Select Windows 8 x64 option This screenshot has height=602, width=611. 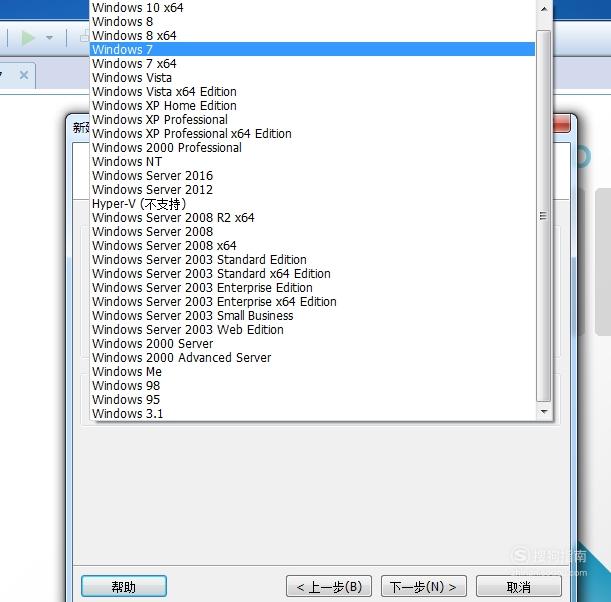click(x=313, y=35)
